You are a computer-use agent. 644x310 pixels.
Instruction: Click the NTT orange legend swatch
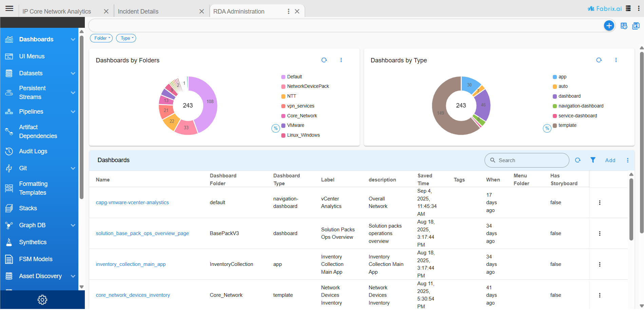(283, 96)
